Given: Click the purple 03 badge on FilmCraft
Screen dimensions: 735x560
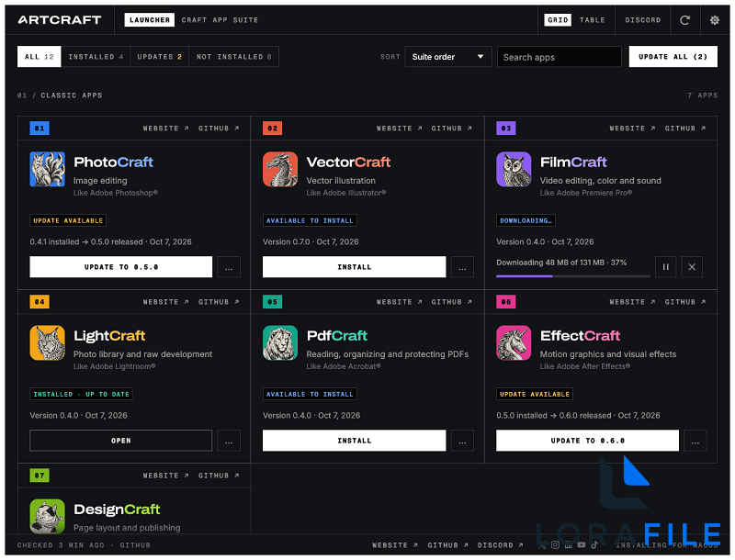Looking at the screenshot, I should point(506,129).
